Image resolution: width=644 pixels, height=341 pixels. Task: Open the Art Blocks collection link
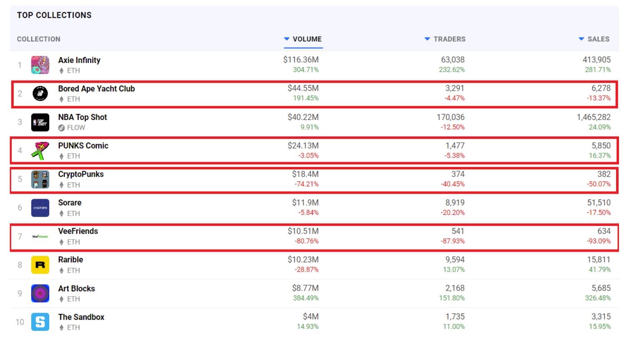[x=76, y=288]
